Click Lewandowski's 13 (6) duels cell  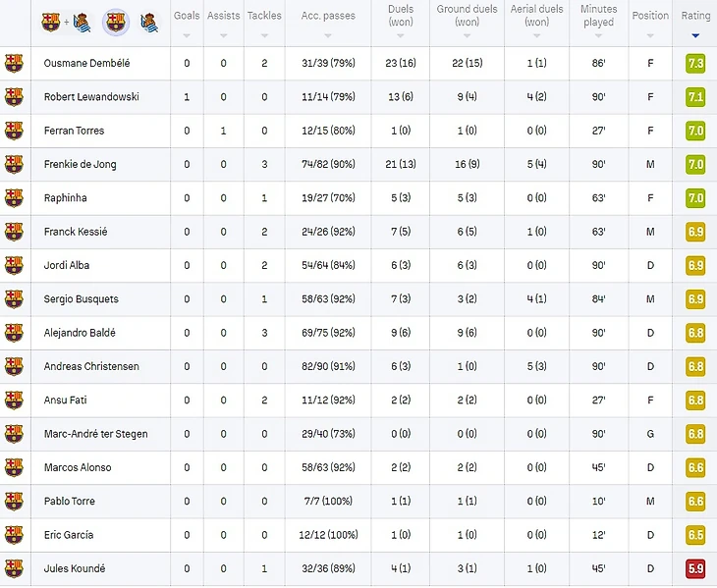click(x=401, y=97)
